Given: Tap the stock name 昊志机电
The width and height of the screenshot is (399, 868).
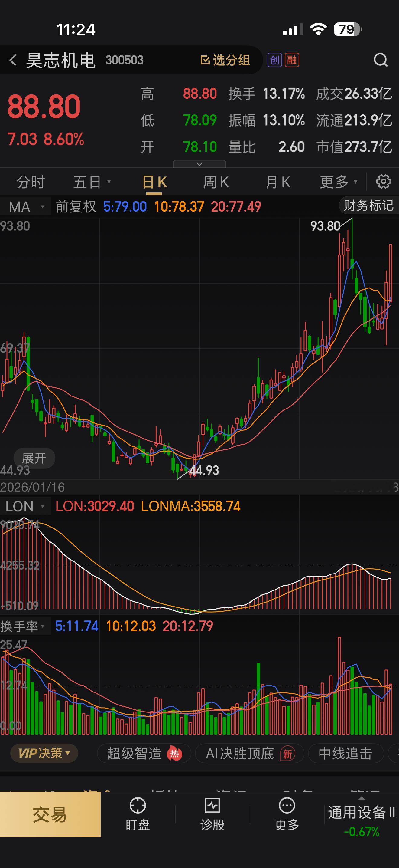Looking at the screenshot, I should pos(61,60).
